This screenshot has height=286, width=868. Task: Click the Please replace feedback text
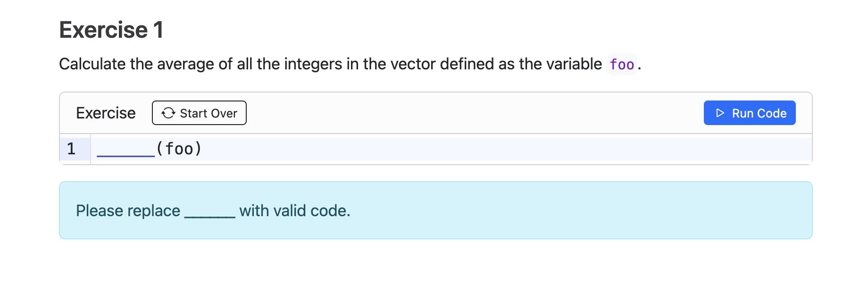point(128,210)
